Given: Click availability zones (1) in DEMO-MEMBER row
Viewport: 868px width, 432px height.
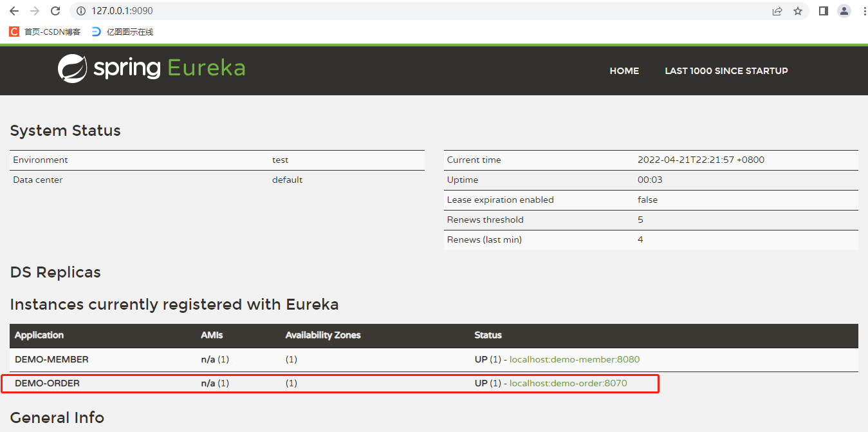Looking at the screenshot, I should coord(291,359).
